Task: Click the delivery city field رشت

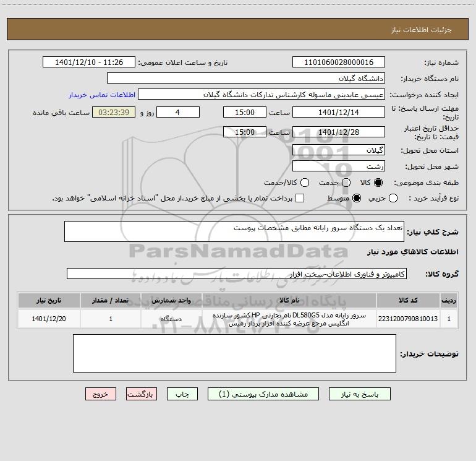Action: [x=339, y=166]
